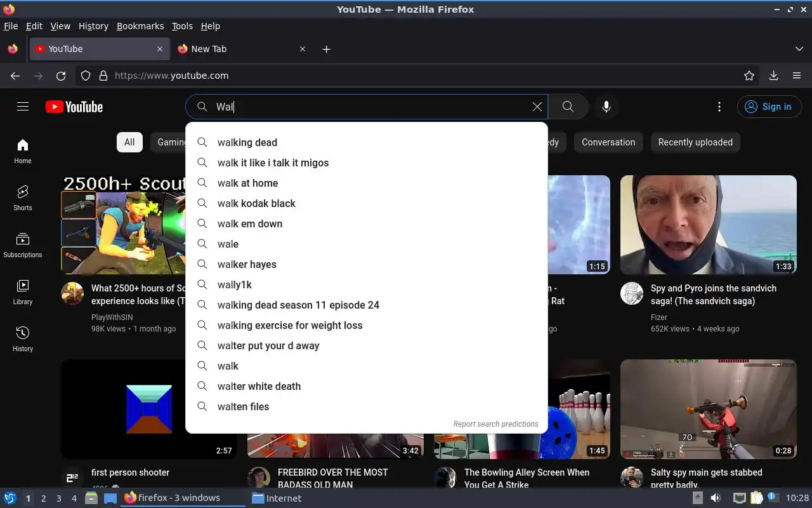Image resolution: width=812 pixels, height=508 pixels.
Task: Select the All filter chip
Action: pos(129,142)
